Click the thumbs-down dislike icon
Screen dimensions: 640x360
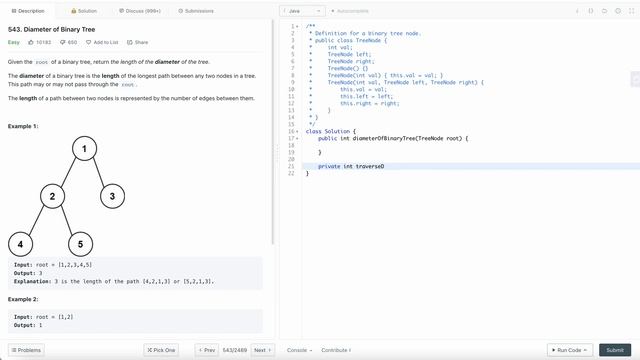tap(62, 42)
